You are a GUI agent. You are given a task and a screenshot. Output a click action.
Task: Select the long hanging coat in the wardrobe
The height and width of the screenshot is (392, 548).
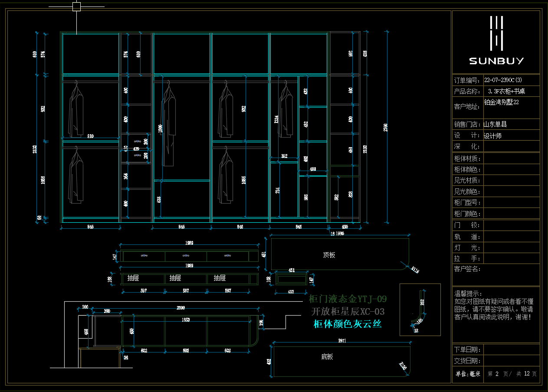click(x=168, y=126)
